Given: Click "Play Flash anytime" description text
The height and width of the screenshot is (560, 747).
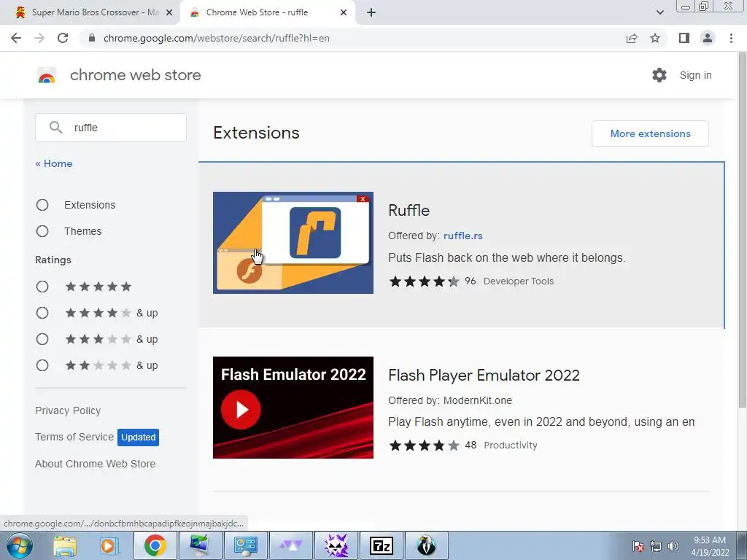Looking at the screenshot, I should tap(541, 422).
